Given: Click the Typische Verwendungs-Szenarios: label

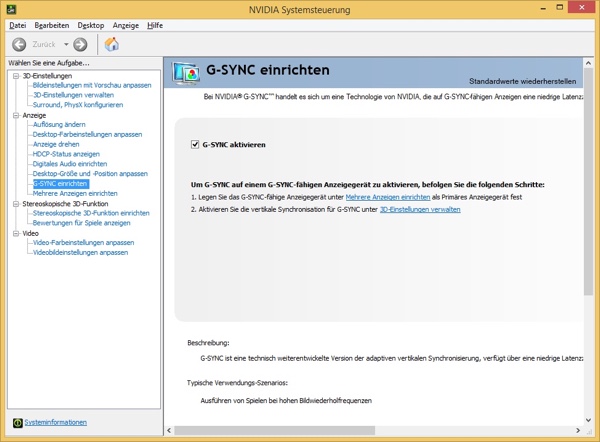Looking at the screenshot, I should tap(237, 383).
